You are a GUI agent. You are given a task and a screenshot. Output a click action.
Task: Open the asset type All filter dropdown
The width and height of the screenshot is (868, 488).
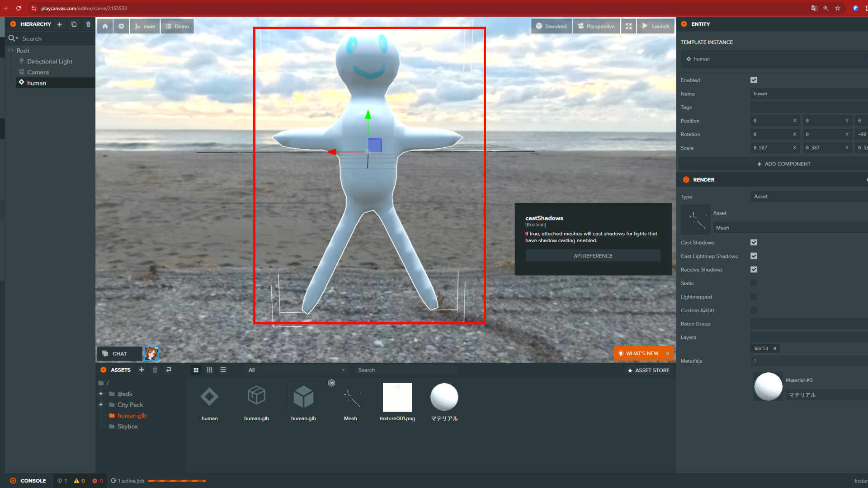(x=296, y=370)
